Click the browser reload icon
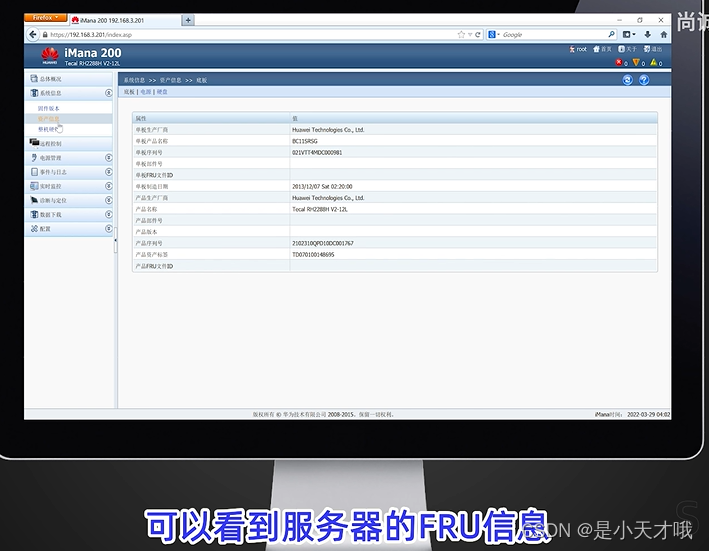 click(x=477, y=35)
